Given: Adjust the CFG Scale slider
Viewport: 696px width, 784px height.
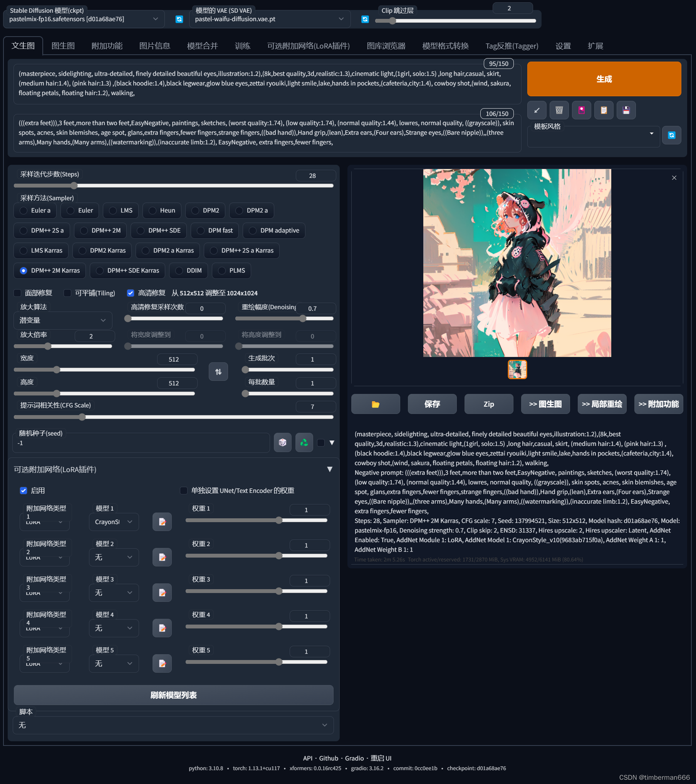Looking at the screenshot, I should coord(174,417).
